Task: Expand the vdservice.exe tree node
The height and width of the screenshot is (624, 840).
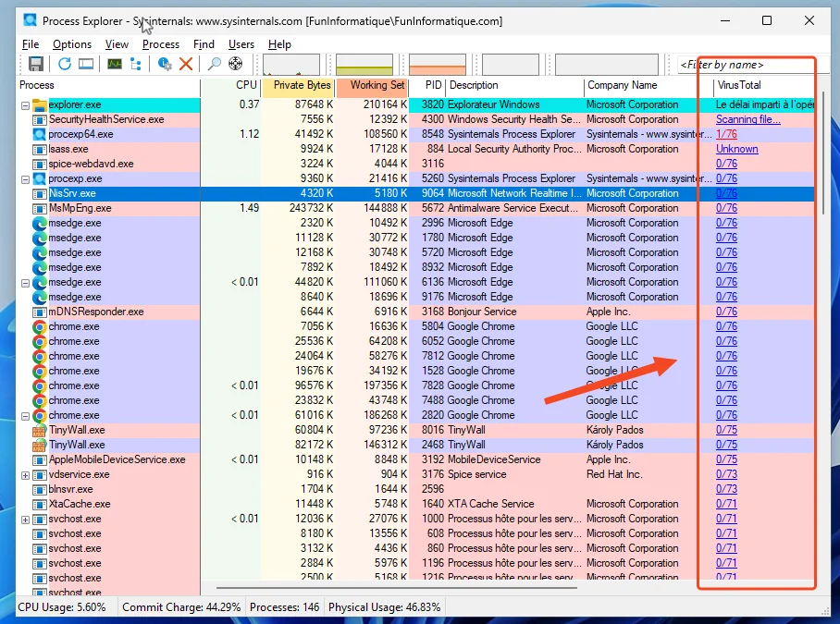Action: pyautogui.click(x=23, y=474)
